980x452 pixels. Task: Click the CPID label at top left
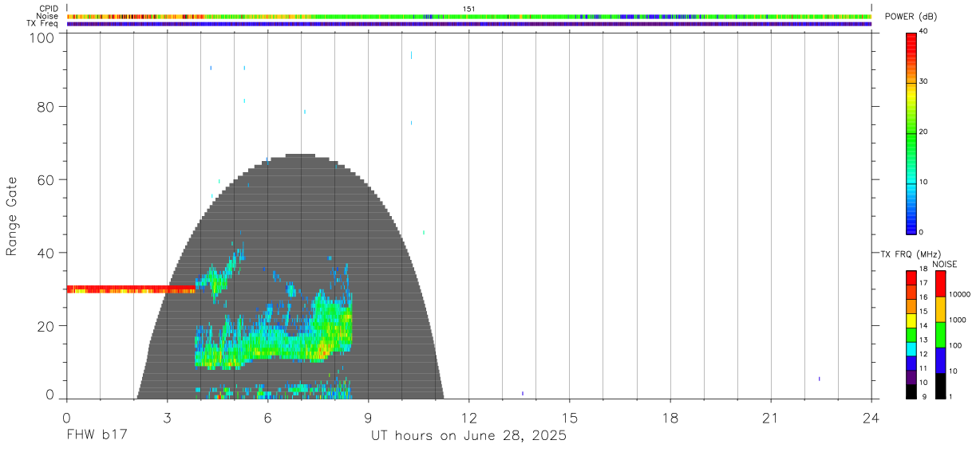coord(49,8)
